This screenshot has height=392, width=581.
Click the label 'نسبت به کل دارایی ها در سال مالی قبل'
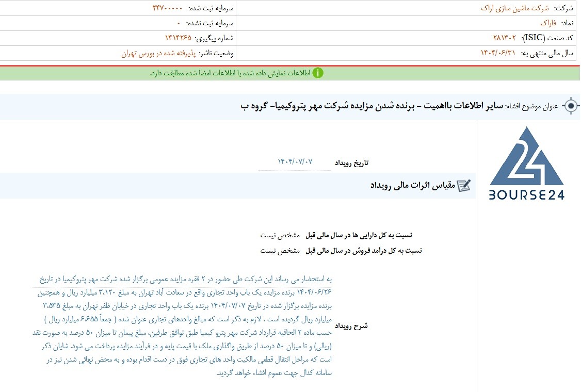(x=359, y=235)
